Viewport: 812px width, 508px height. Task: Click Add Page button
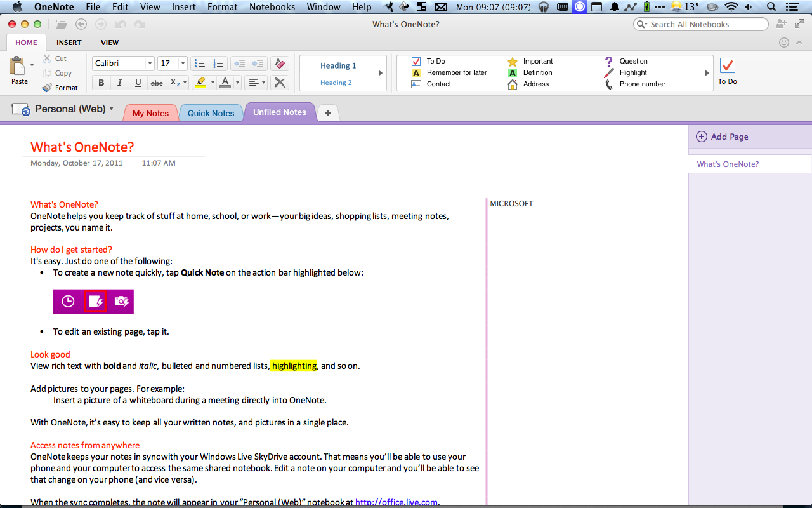point(723,137)
